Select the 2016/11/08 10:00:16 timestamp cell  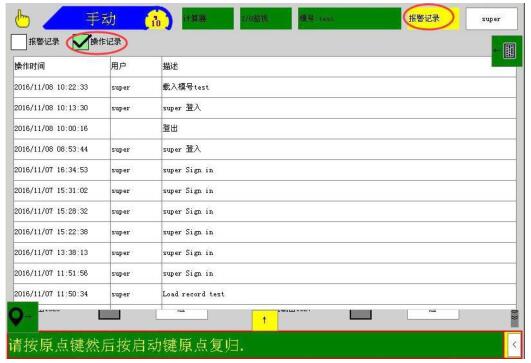62,129
